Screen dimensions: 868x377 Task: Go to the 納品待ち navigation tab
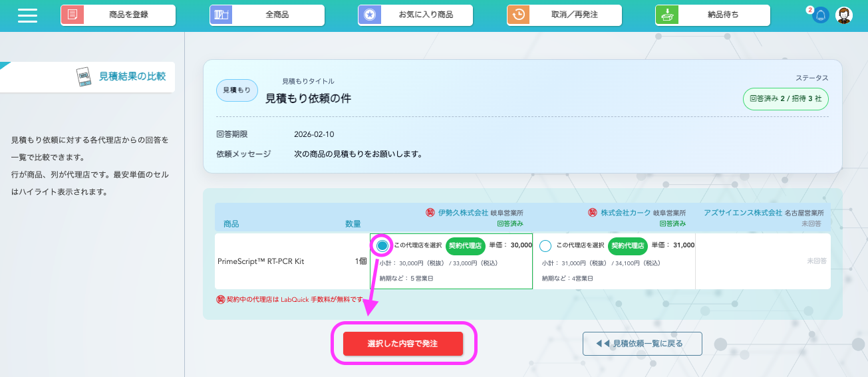[x=723, y=15]
